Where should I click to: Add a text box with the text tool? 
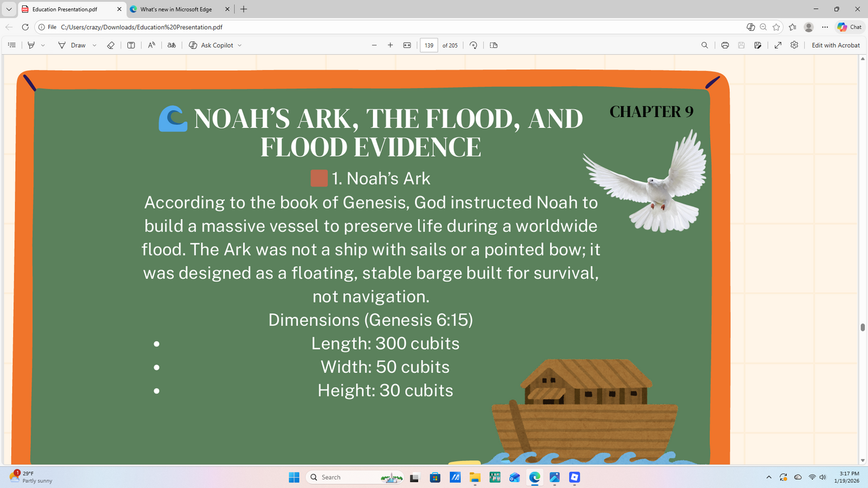[x=131, y=45]
